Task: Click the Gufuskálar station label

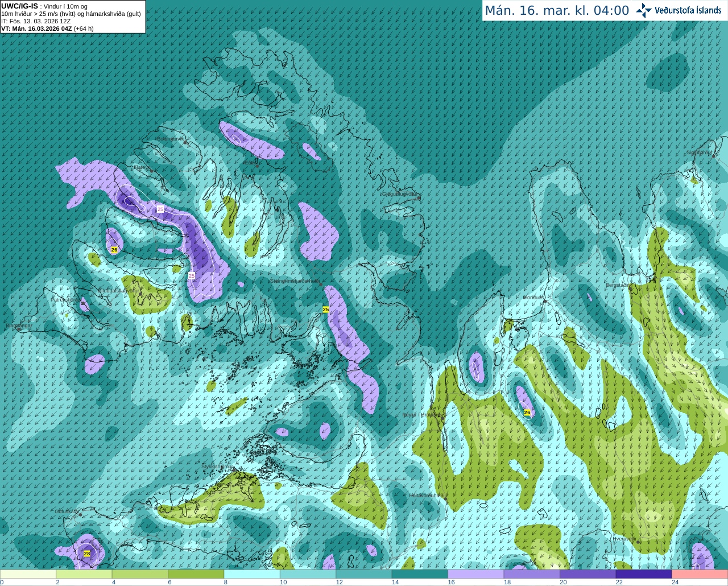Action: pyautogui.click(x=67, y=511)
